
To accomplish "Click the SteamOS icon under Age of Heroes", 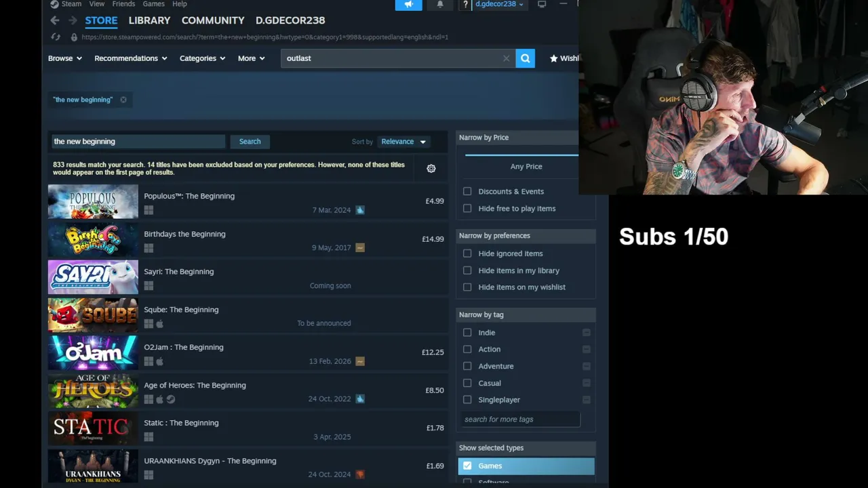I will (171, 399).
